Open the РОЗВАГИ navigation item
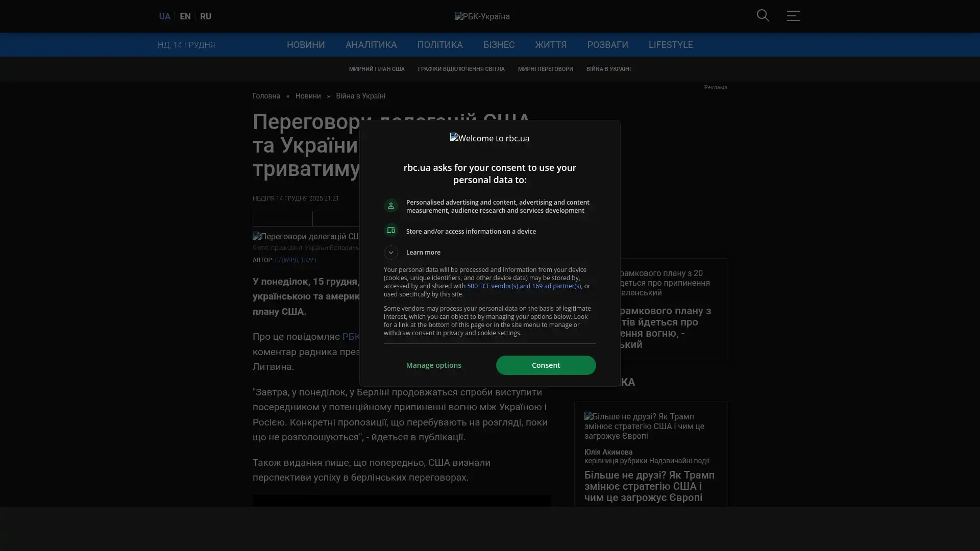This screenshot has height=551, width=980. click(607, 45)
